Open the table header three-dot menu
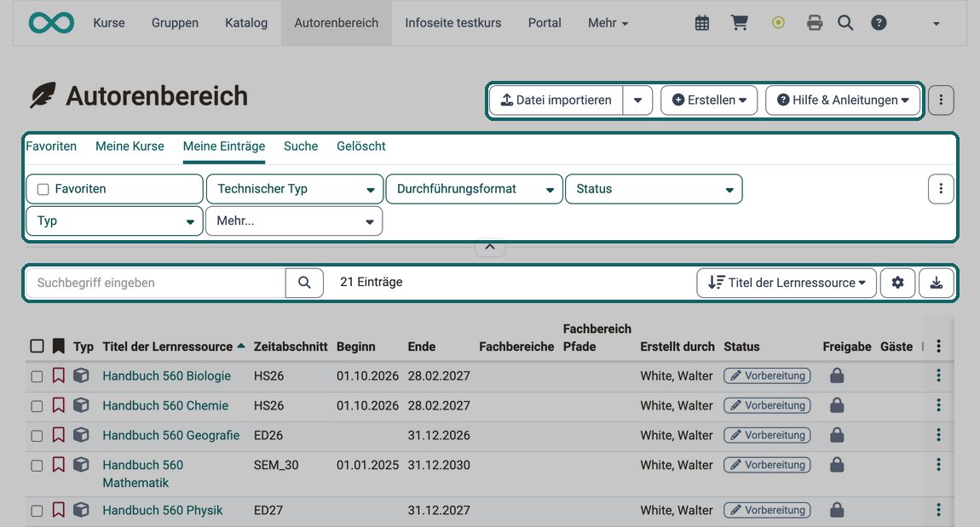 [938, 347]
